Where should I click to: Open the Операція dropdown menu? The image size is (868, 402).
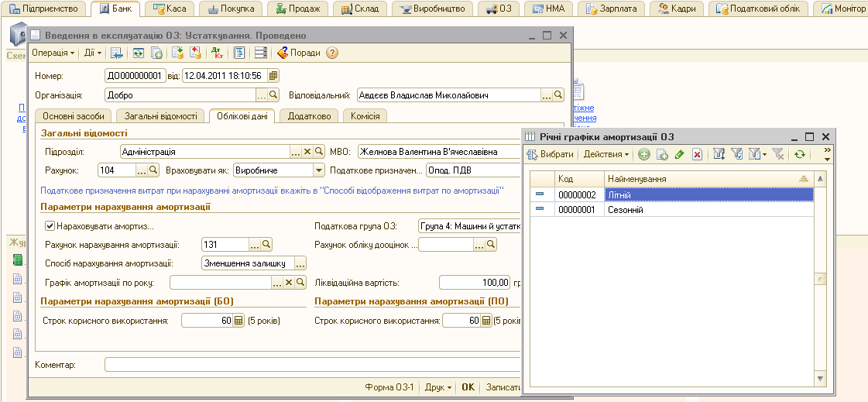[53, 53]
